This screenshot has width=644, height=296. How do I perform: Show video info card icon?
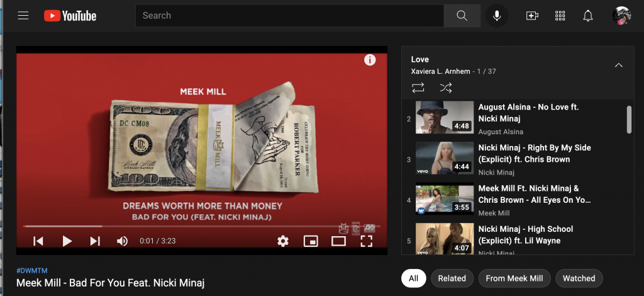pyautogui.click(x=370, y=60)
